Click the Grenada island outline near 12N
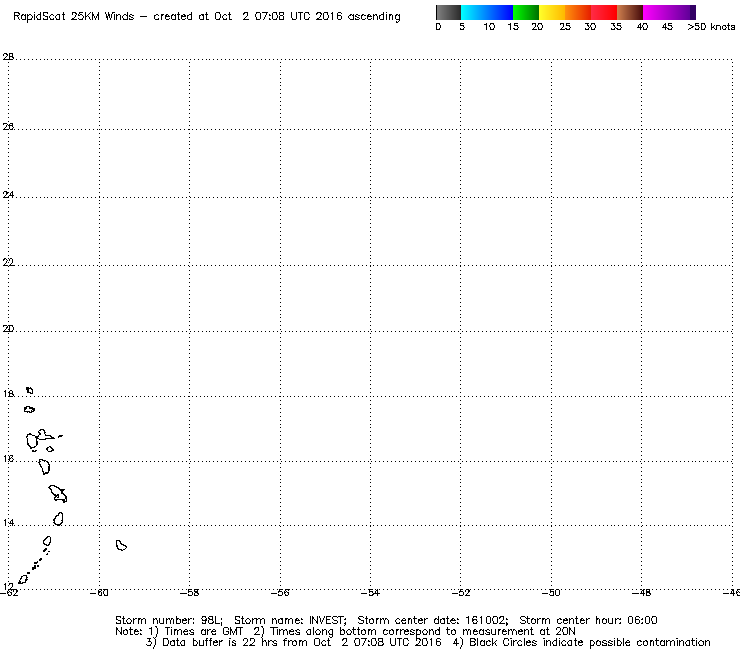The height and width of the screenshot is (650, 740). 23,579
